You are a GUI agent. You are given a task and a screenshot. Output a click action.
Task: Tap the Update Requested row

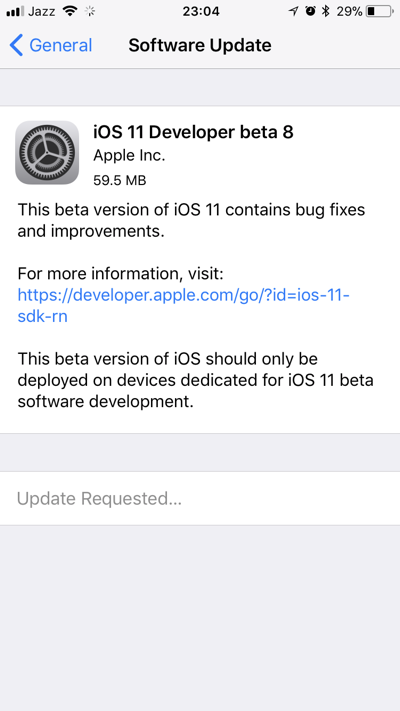click(200, 498)
